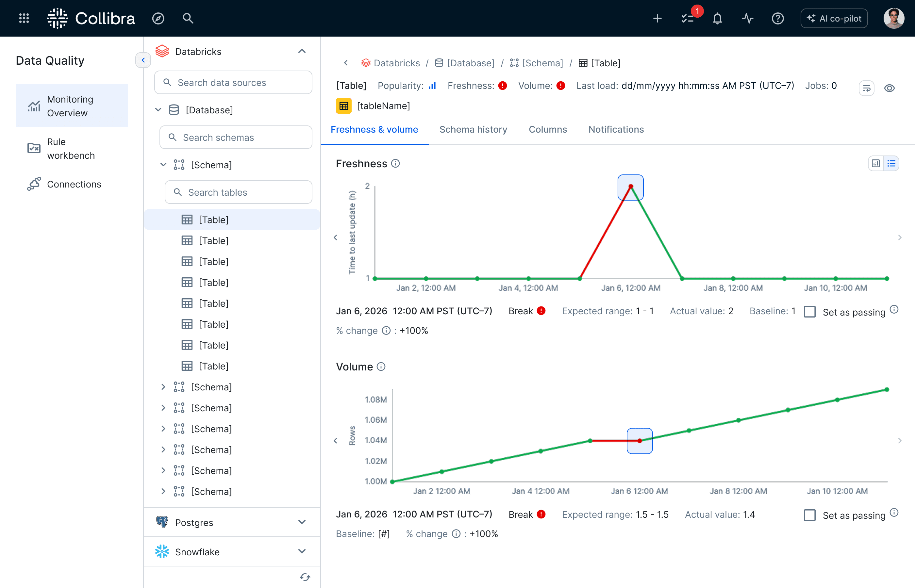This screenshot has width=915, height=588.
Task: Focus the Search schemas field
Action: (236, 138)
